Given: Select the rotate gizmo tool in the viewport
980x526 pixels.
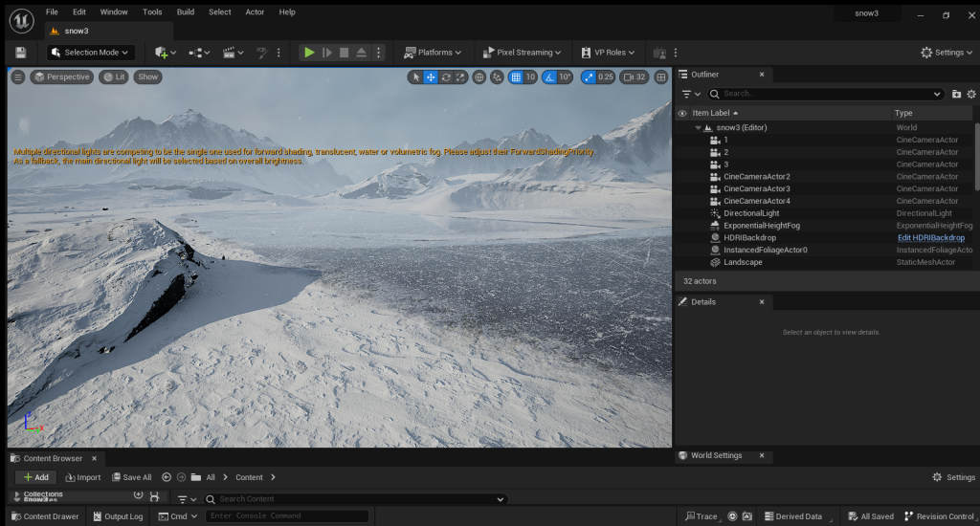Looking at the screenshot, I should [446, 77].
